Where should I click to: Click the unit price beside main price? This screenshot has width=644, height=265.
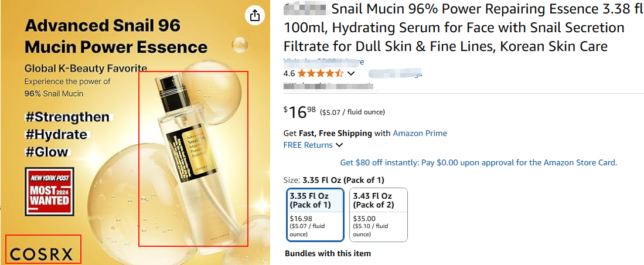pyautogui.click(x=352, y=112)
